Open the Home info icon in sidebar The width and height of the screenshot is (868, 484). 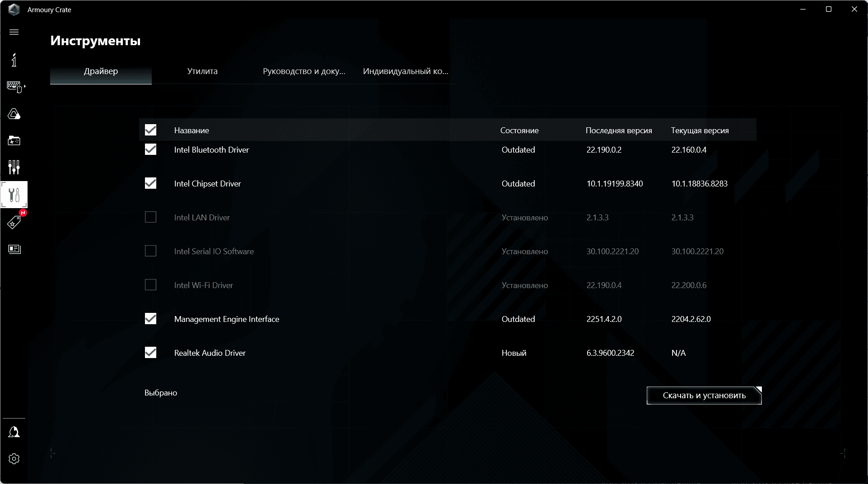click(14, 60)
